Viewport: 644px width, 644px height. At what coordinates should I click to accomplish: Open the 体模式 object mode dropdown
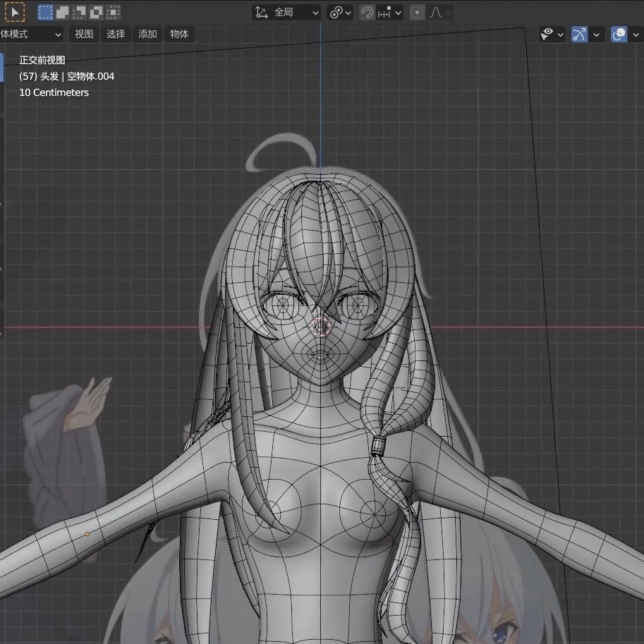point(31,34)
